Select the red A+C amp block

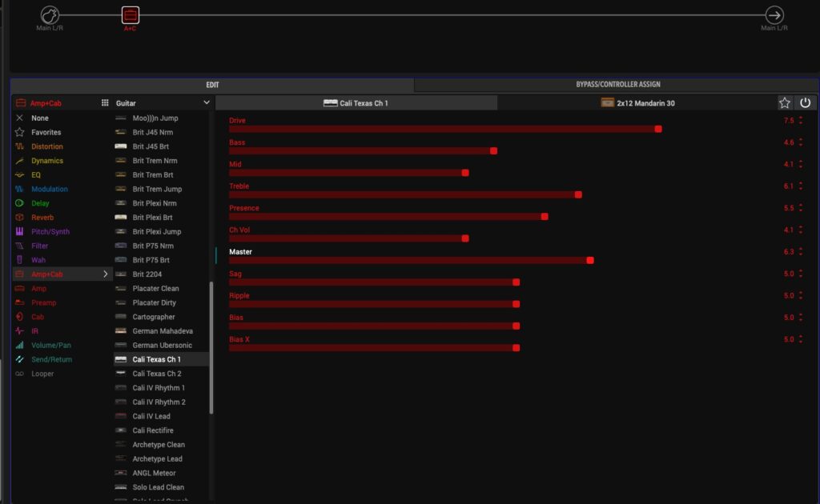pos(130,15)
